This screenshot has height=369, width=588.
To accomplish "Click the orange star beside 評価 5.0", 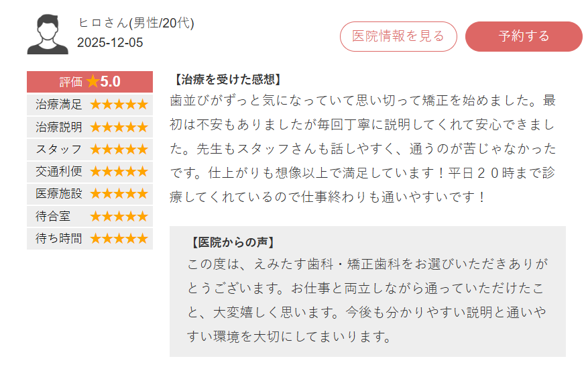I will (x=93, y=82).
